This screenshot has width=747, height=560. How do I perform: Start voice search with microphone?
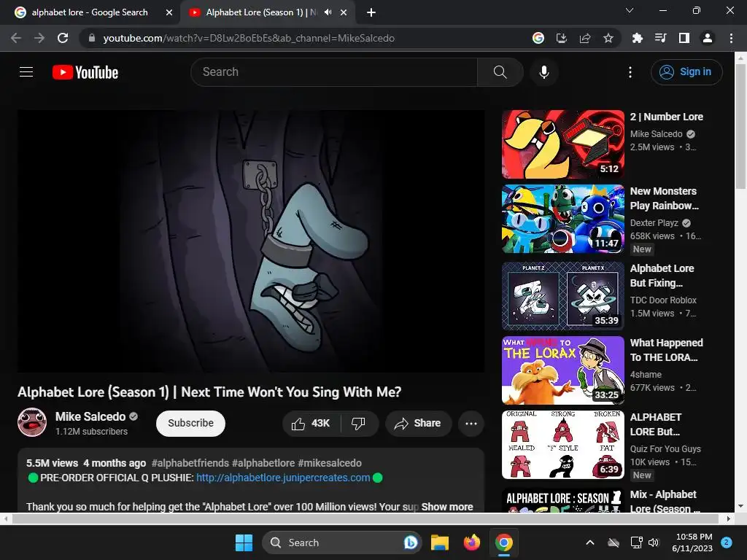click(543, 72)
